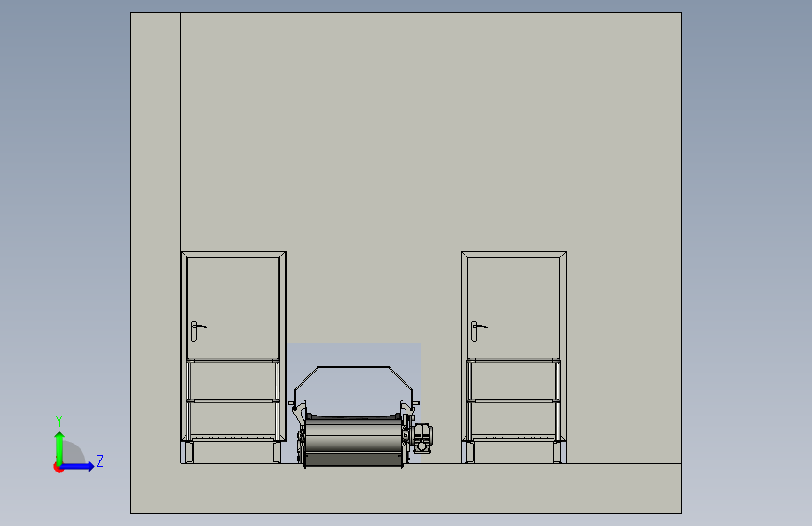Select the floor slab below the doors
Image resolution: width=812 pixels, height=526 pixels.
click(x=406, y=488)
